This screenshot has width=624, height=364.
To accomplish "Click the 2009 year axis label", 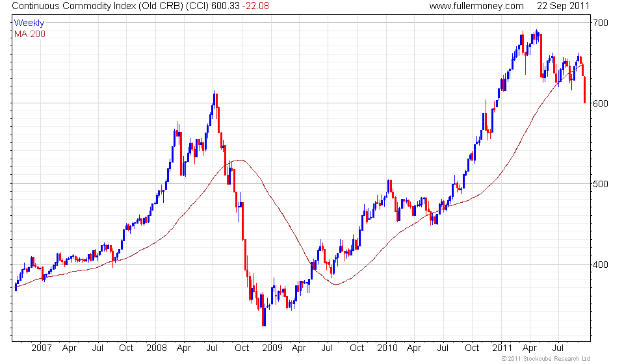I will [x=272, y=348].
